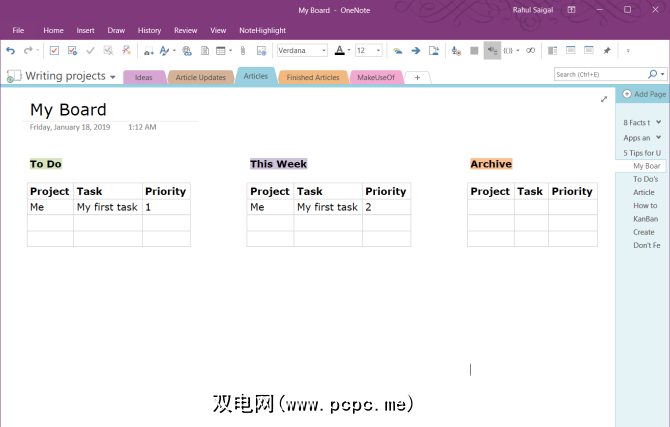This screenshot has width=670, height=427.
Task: Open the Verdana font name dropdown
Action: tap(323, 50)
